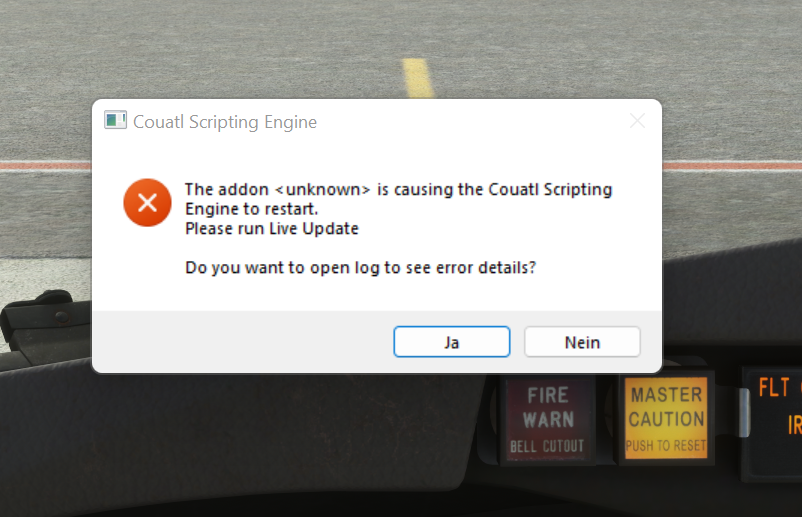Click the 'Please run Live Update' text

point(272,229)
